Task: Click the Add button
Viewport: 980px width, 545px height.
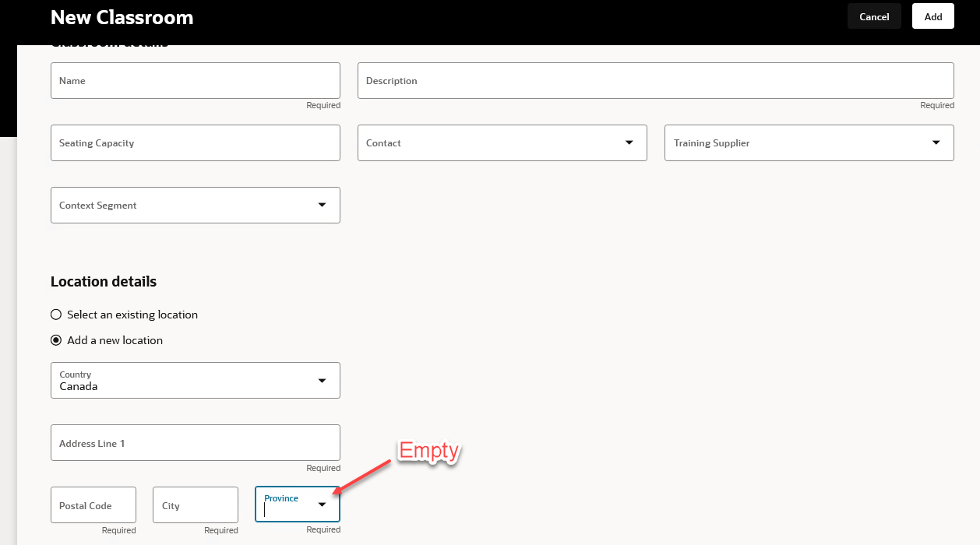Action: (x=932, y=16)
